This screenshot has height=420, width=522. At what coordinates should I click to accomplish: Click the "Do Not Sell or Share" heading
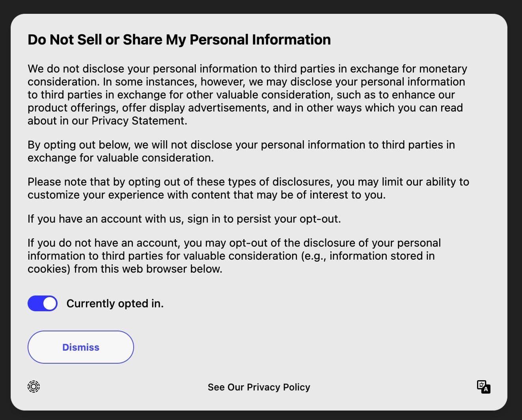click(x=179, y=40)
